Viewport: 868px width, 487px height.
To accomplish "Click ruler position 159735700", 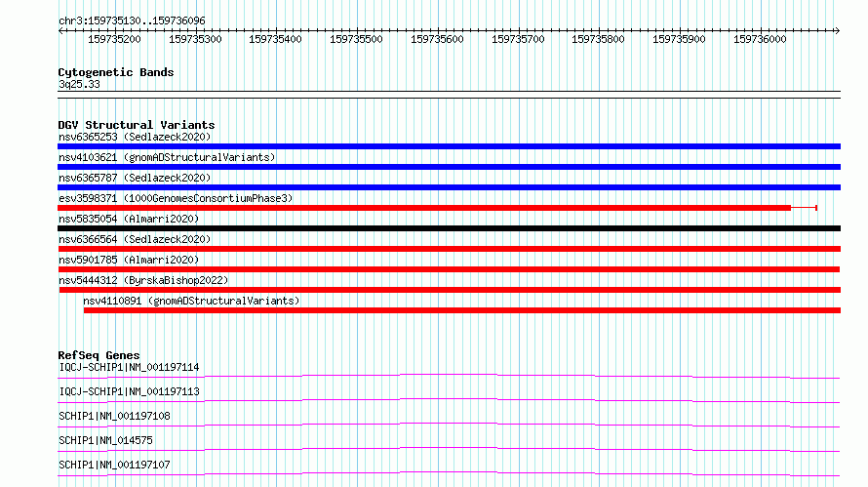I will pos(518,39).
